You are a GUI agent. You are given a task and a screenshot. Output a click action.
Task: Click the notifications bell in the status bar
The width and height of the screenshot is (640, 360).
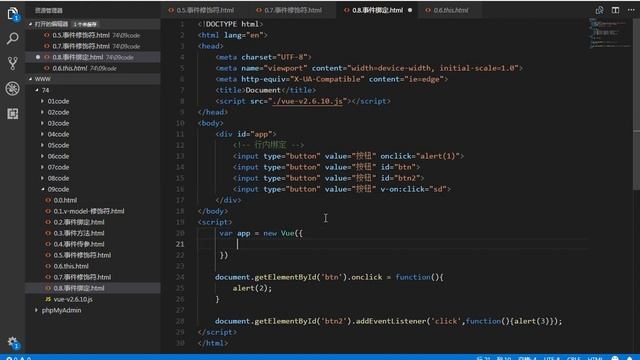(x=630, y=358)
